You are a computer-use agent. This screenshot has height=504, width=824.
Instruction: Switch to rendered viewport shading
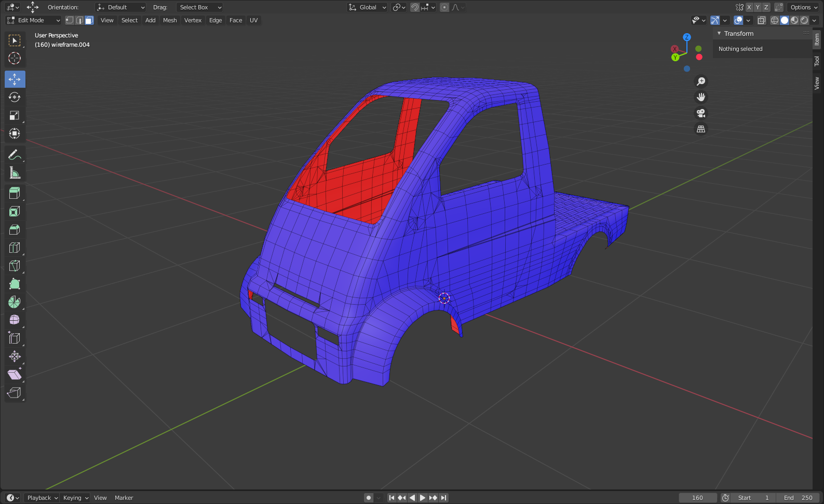coord(804,20)
